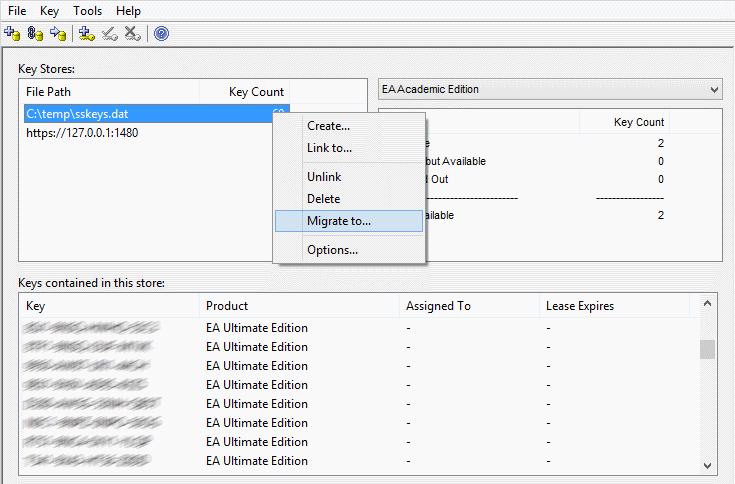Image resolution: width=735 pixels, height=484 pixels.
Task: Open the File menu
Action: pyautogui.click(x=19, y=10)
